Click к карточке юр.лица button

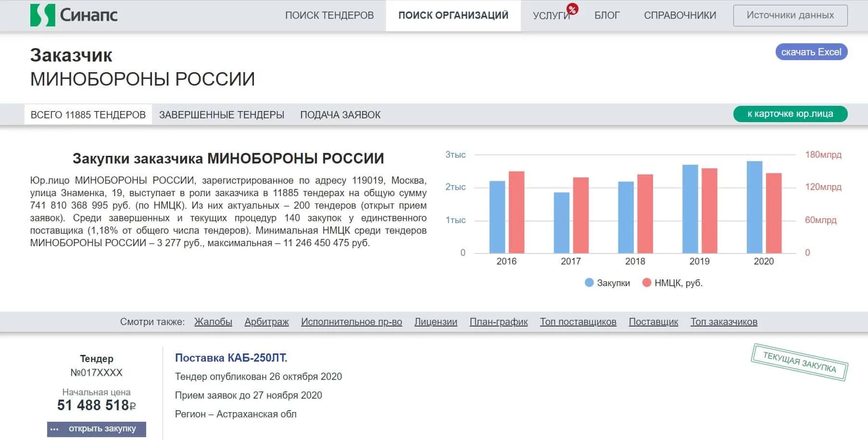click(790, 114)
